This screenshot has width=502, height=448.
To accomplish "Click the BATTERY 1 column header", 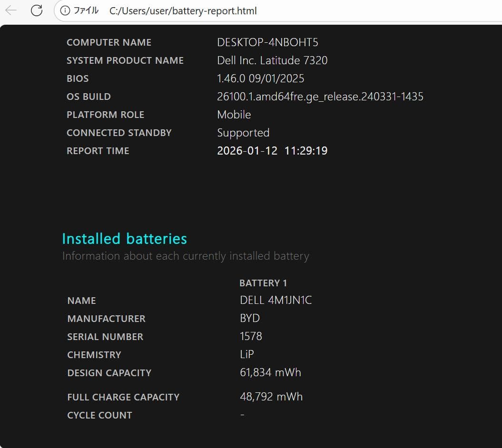I will tap(263, 282).
